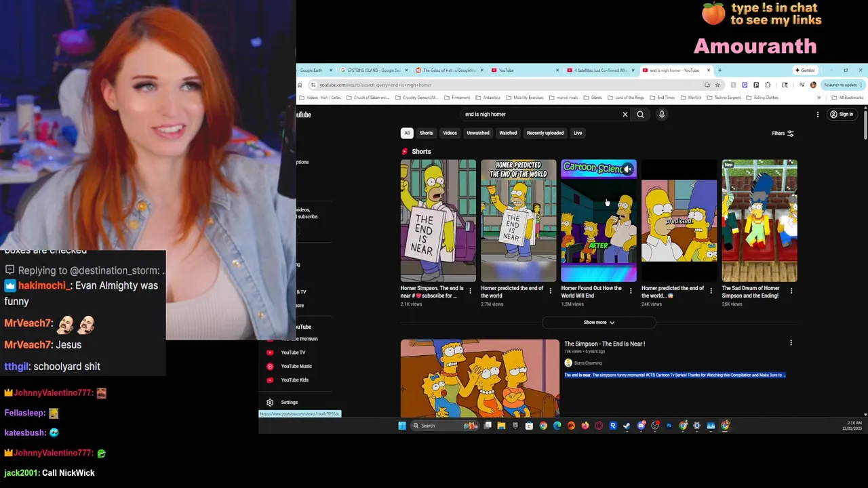Open Epic Games Launcher from the taskbar
868x488 pixels.
click(x=515, y=426)
